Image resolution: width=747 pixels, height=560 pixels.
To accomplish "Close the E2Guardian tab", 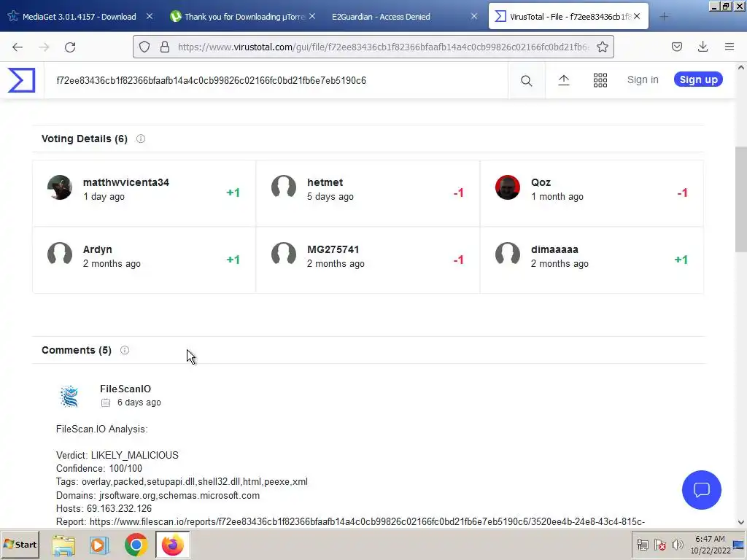I will (474, 16).
